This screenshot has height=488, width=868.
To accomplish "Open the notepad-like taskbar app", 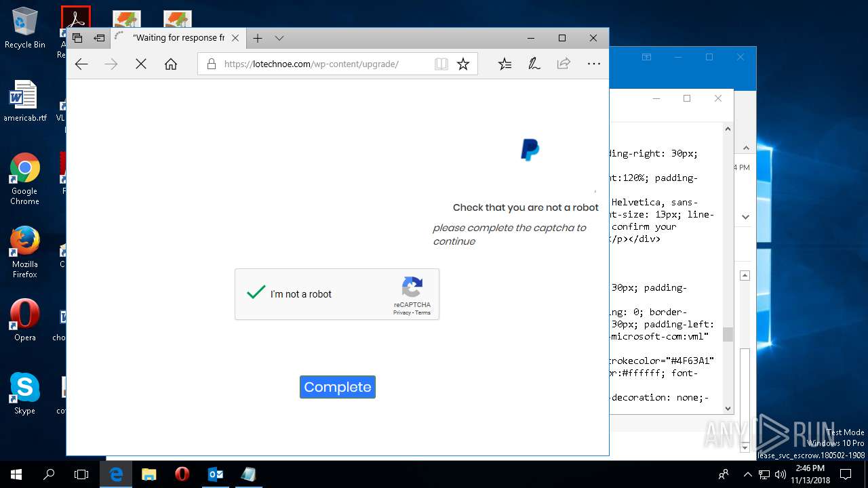I will [248, 474].
